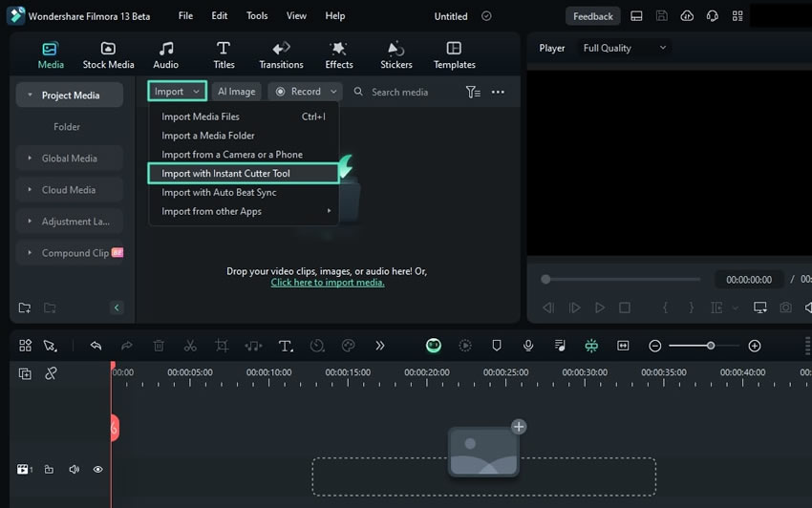Viewport: 812px width, 508px height.
Task: Open the Titles tab
Action: click(224, 55)
